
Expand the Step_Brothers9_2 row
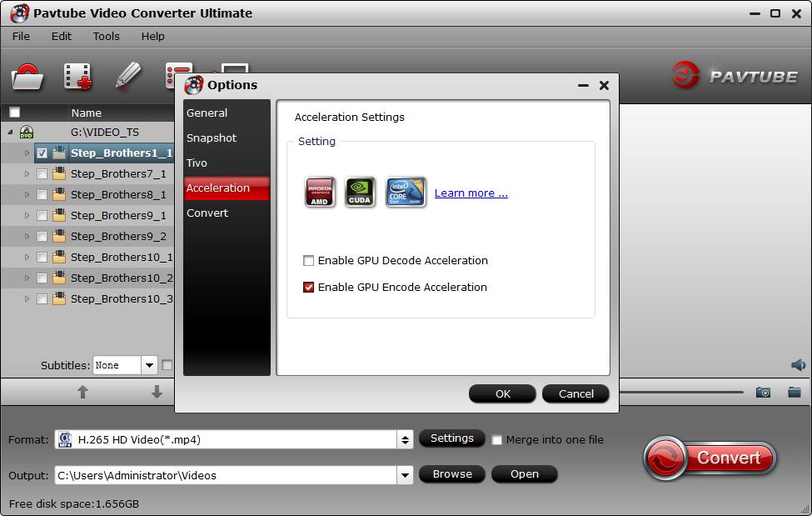click(x=27, y=236)
